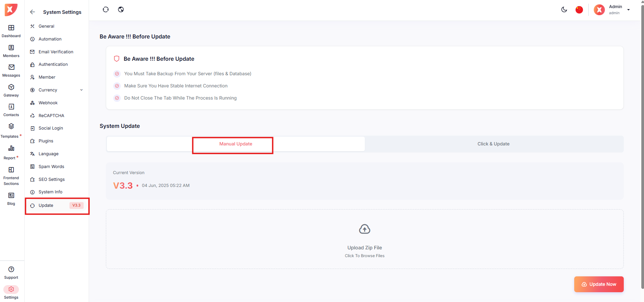The width and height of the screenshot is (644, 302).
Task: Open Dashboard from the left sidebar
Action: (11, 31)
